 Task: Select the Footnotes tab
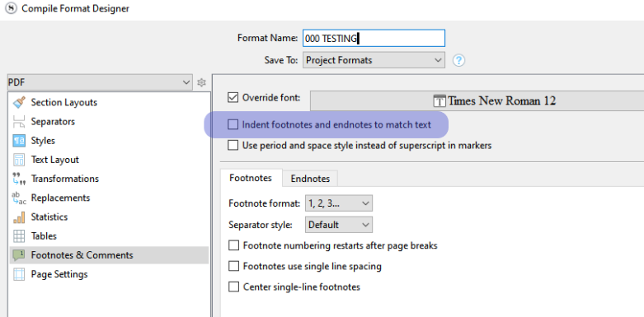251,178
